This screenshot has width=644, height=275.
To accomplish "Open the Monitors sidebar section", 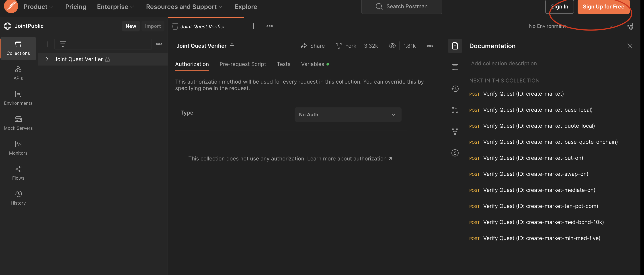I will [x=18, y=148].
